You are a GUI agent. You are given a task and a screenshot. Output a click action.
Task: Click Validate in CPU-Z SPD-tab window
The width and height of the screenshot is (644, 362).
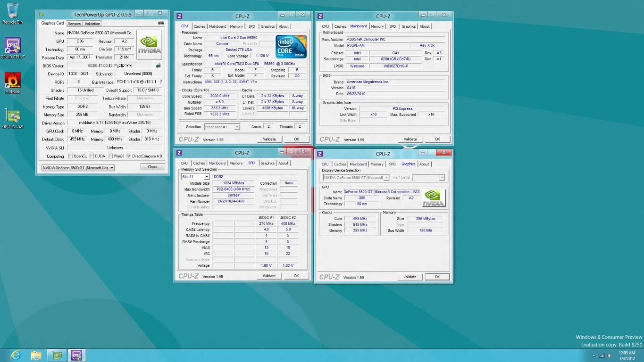click(x=269, y=276)
